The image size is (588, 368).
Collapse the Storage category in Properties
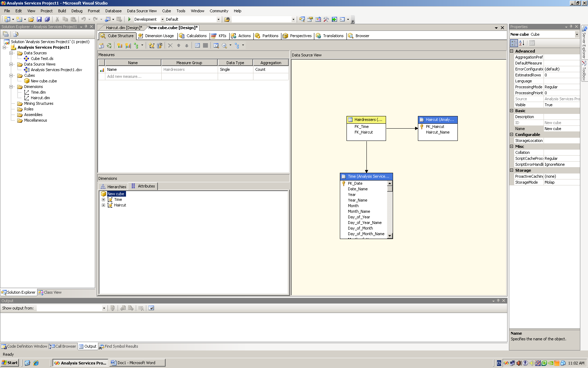click(512, 170)
